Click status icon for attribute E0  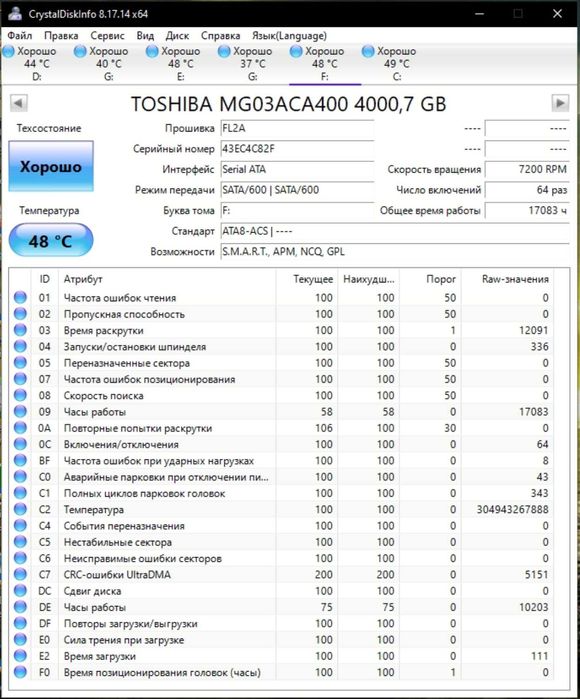(x=20, y=639)
